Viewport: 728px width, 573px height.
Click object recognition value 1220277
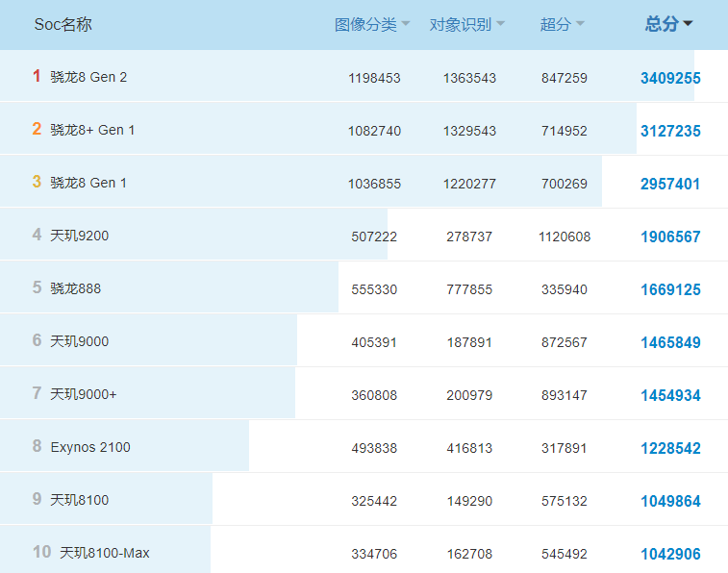pyautogui.click(x=469, y=184)
